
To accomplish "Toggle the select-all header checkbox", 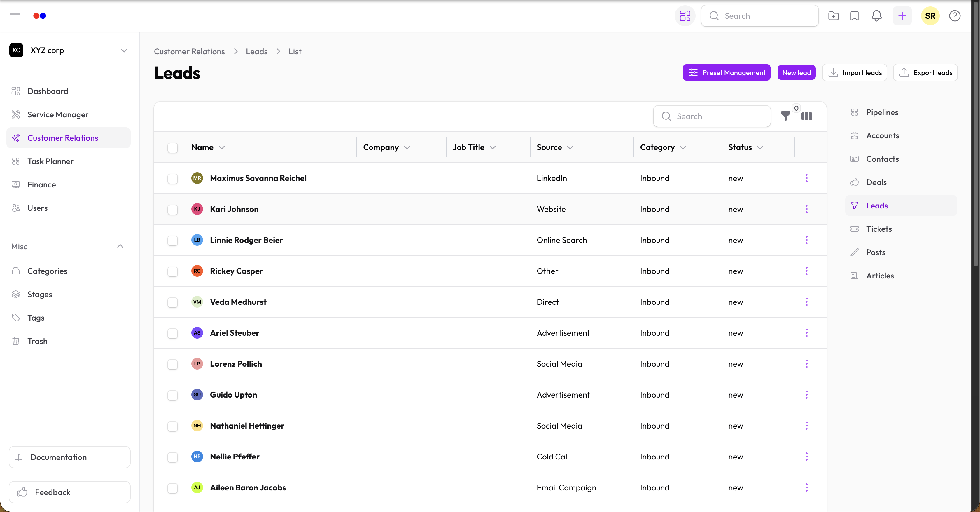I will point(173,148).
